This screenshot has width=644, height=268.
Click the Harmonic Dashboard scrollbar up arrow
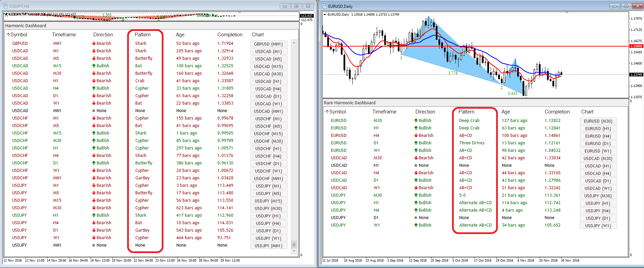(294, 42)
